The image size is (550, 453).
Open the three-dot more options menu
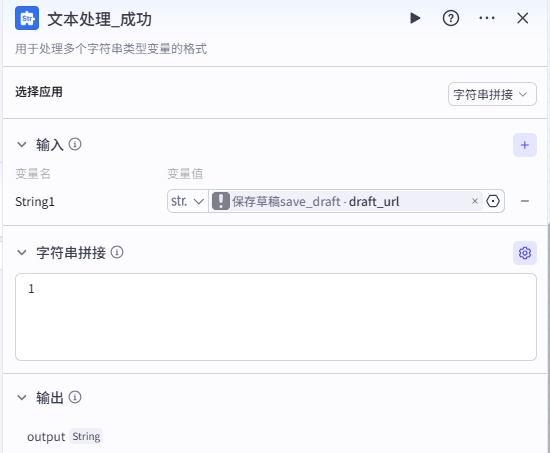487,18
